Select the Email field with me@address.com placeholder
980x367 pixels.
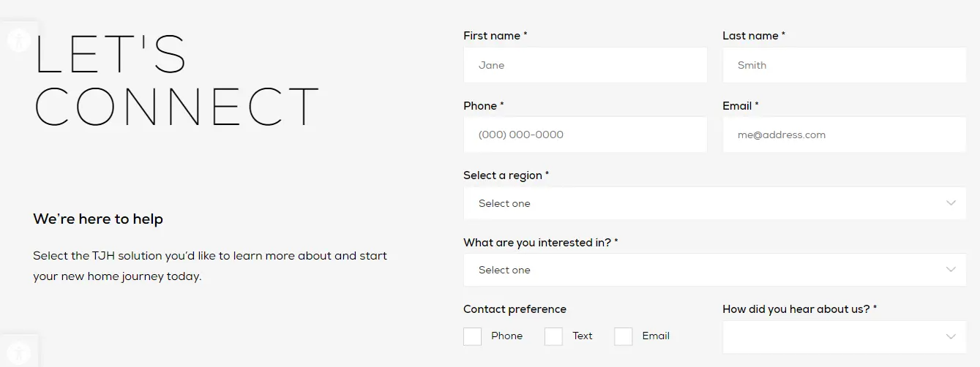pos(844,135)
